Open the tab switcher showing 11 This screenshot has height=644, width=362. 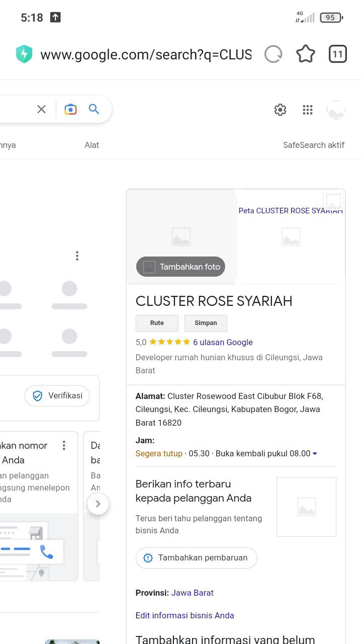click(338, 54)
